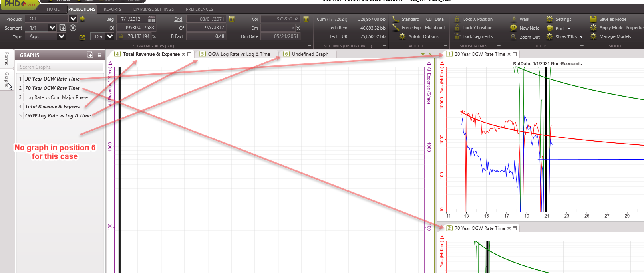Screen dimensions: 644x273
Task: Close the 70 Year OGW Rate Time graph
Action: tap(509, 228)
